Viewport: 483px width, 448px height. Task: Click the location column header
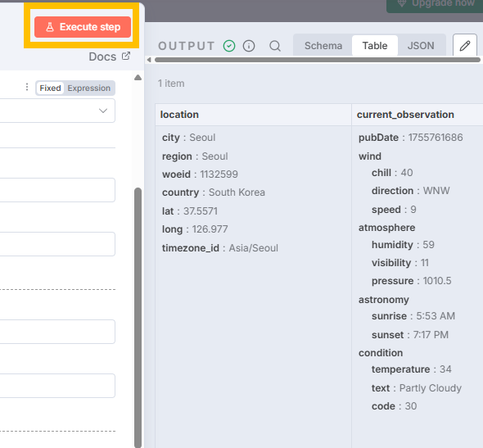(x=253, y=115)
